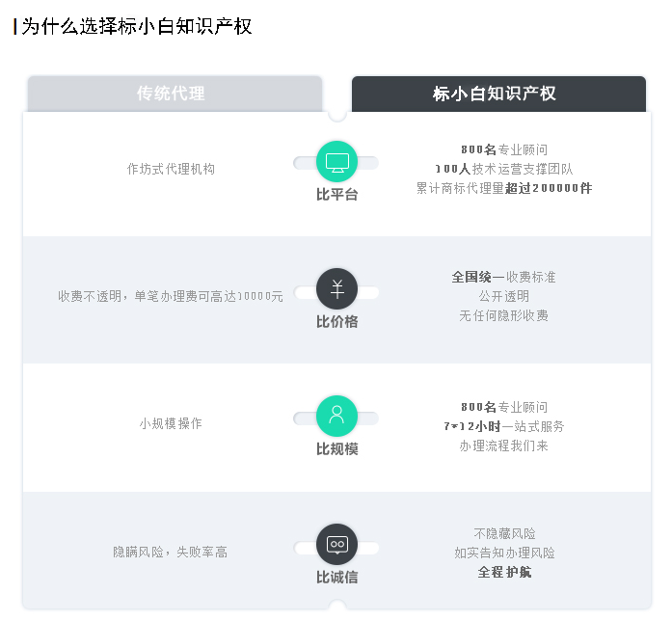Click the 作坊式代理机构 text
This screenshot has width=672, height=621.
coord(171,169)
